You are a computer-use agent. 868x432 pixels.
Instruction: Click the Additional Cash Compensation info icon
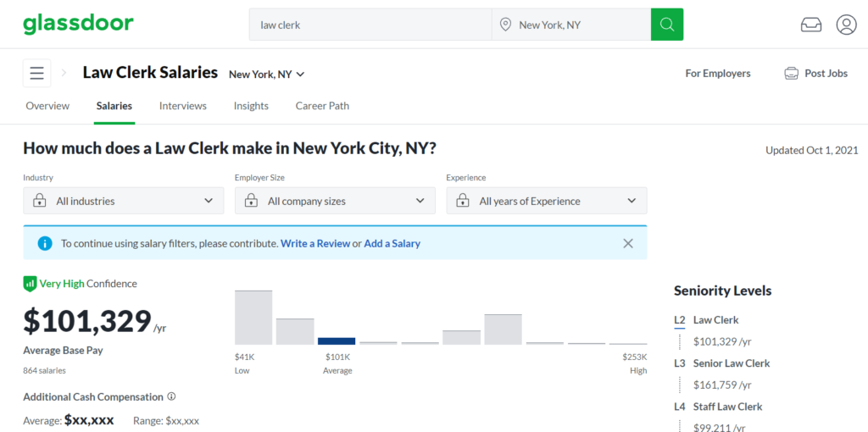click(x=171, y=396)
